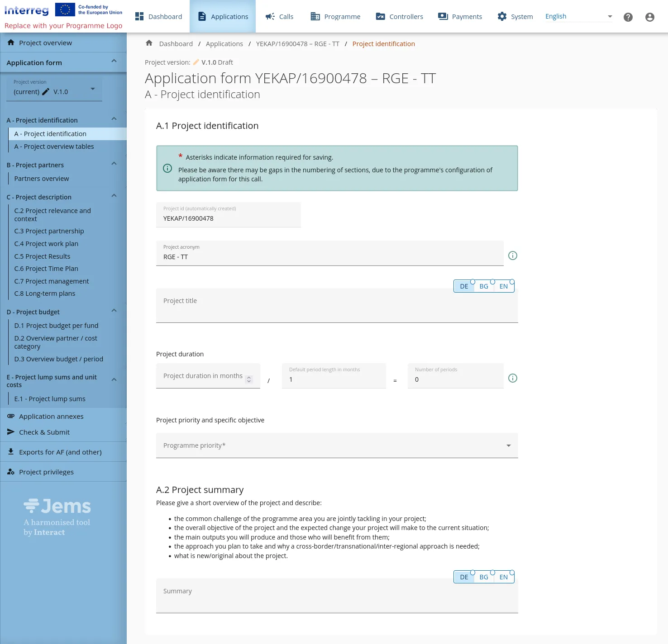Open the Controllers top menu
The height and width of the screenshot is (644, 668).
[399, 16]
